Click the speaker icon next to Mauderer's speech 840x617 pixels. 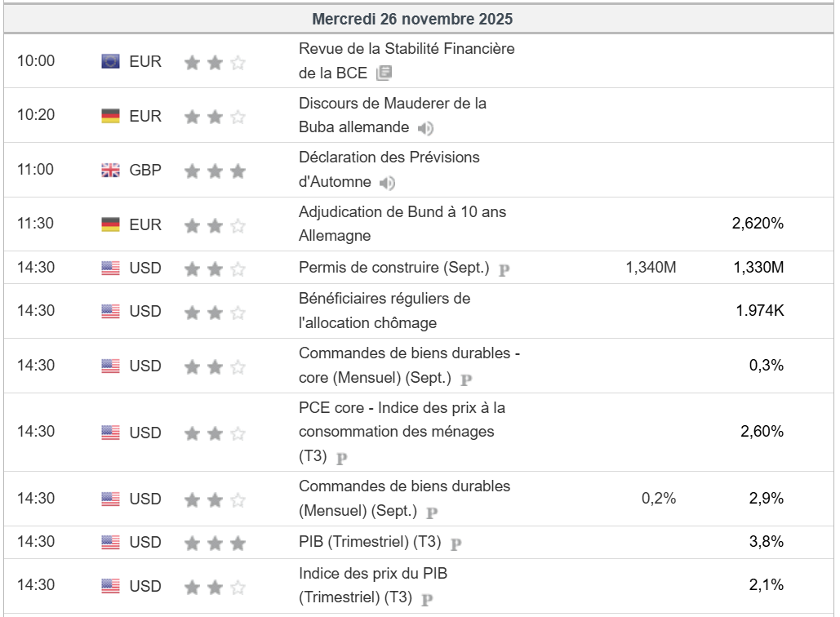pos(425,128)
